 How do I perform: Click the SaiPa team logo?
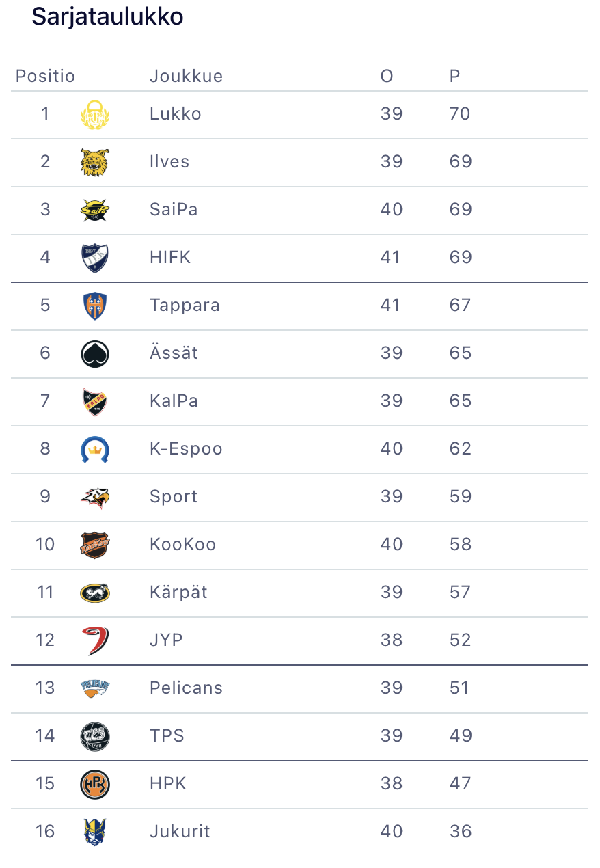pos(95,210)
